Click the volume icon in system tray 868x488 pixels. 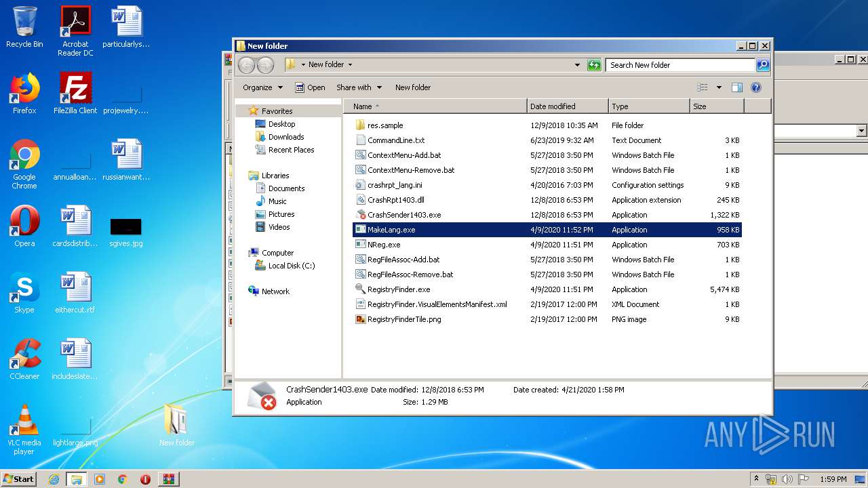[x=787, y=479]
